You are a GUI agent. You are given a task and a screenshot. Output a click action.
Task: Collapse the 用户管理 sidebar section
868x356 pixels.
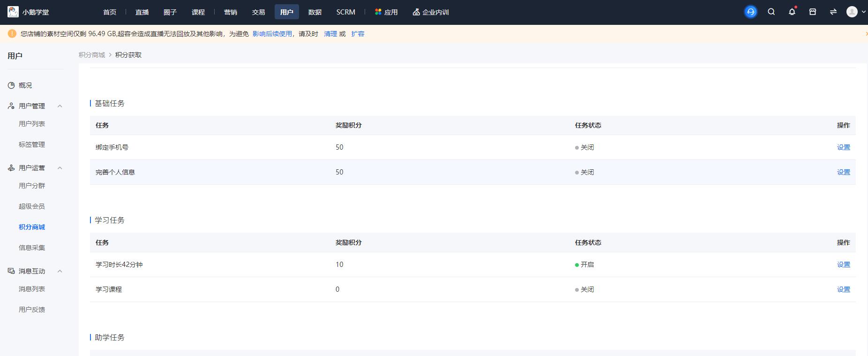click(x=60, y=106)
